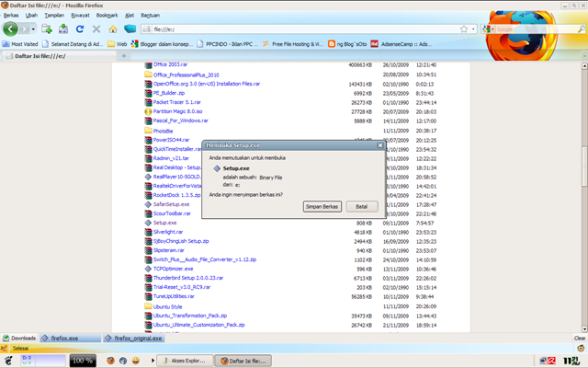Click the file:///e:/ address bar
This screenshot has width=588, height=368.
click(304, 29)
